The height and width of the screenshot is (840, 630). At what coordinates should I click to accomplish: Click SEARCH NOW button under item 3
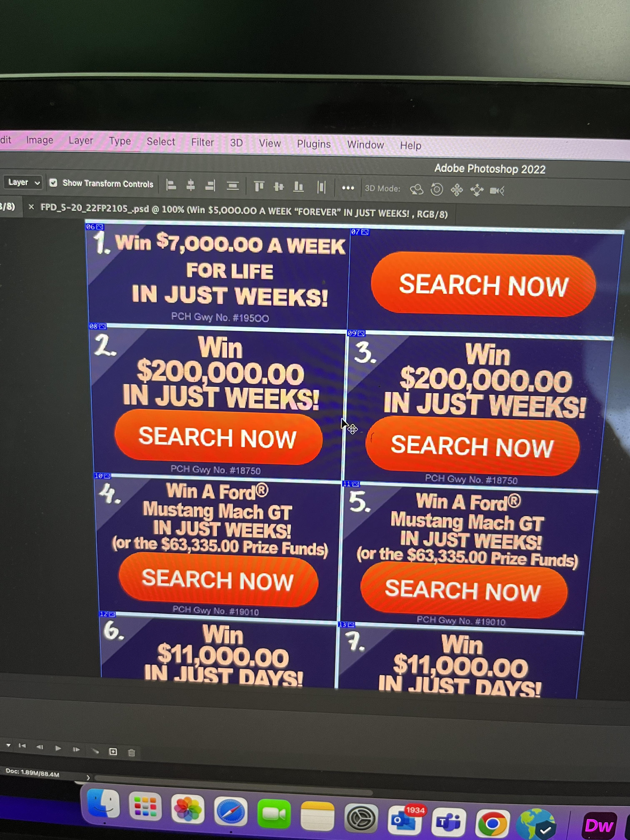pos(472,446)
